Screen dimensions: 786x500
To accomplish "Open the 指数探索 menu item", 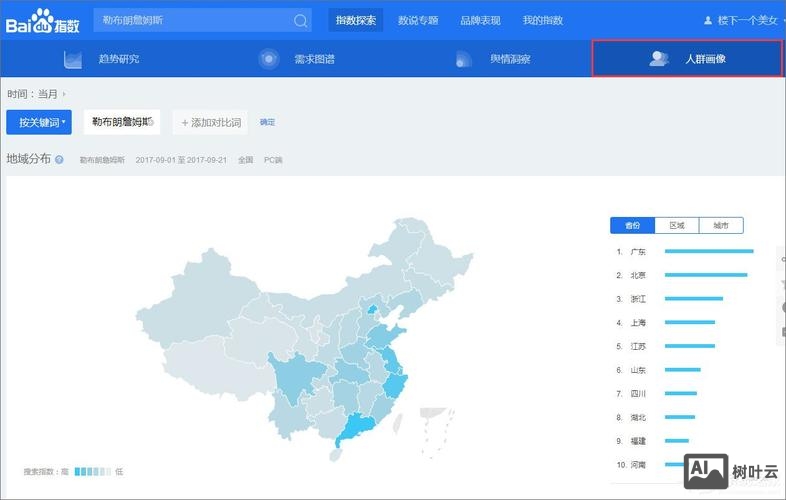I will 356,21.
